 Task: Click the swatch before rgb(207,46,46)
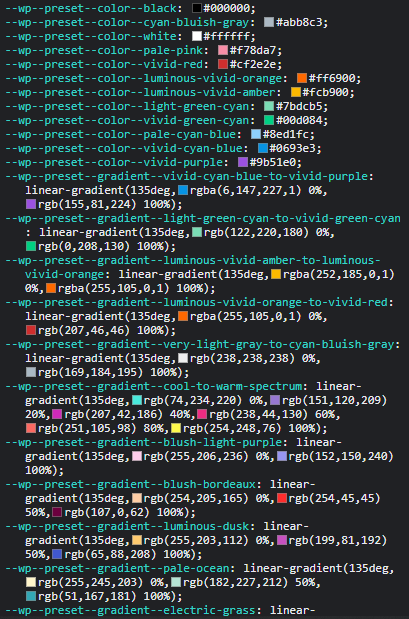coord(31,330)
